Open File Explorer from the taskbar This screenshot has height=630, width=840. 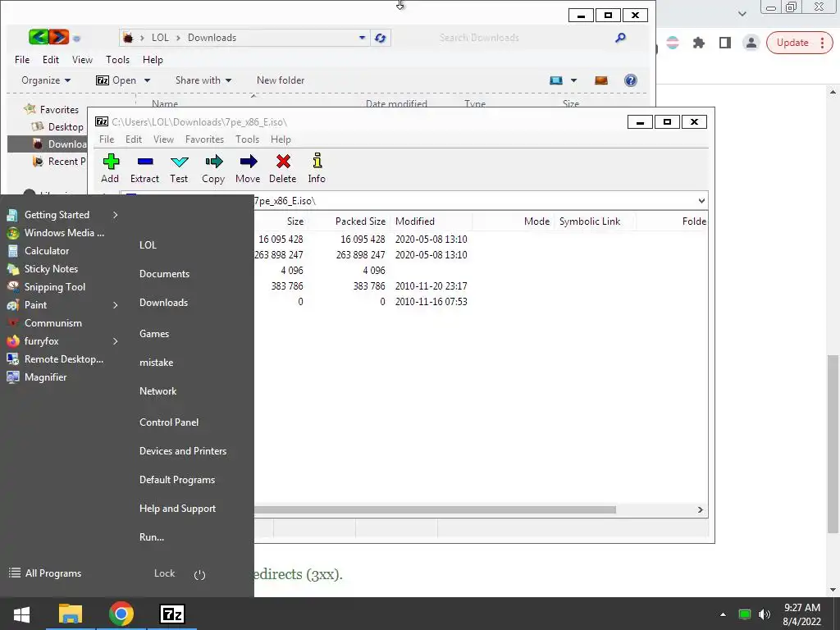click(71, 614)
